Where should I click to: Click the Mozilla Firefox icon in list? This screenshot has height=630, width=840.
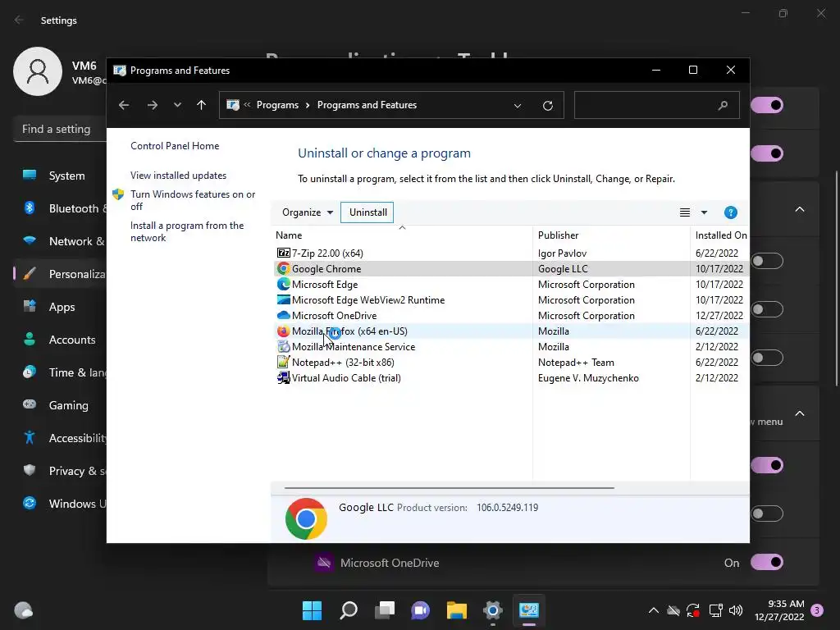point(283,331)
